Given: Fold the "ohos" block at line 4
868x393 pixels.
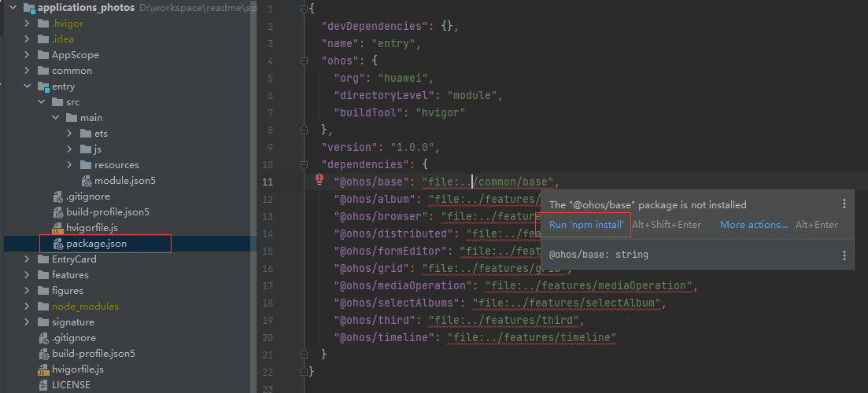Looking at the screenshot, I should point(304,60).
